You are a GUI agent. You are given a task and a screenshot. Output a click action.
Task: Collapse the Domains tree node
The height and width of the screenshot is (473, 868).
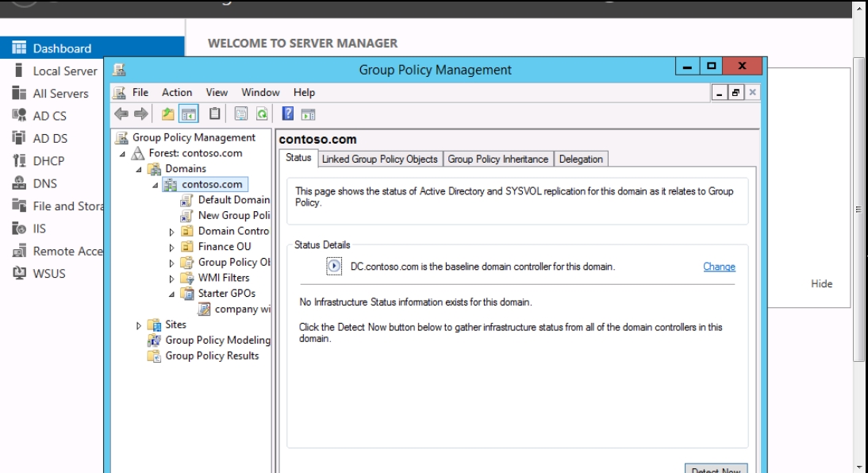pyautogui.click(x=138, y=170)
